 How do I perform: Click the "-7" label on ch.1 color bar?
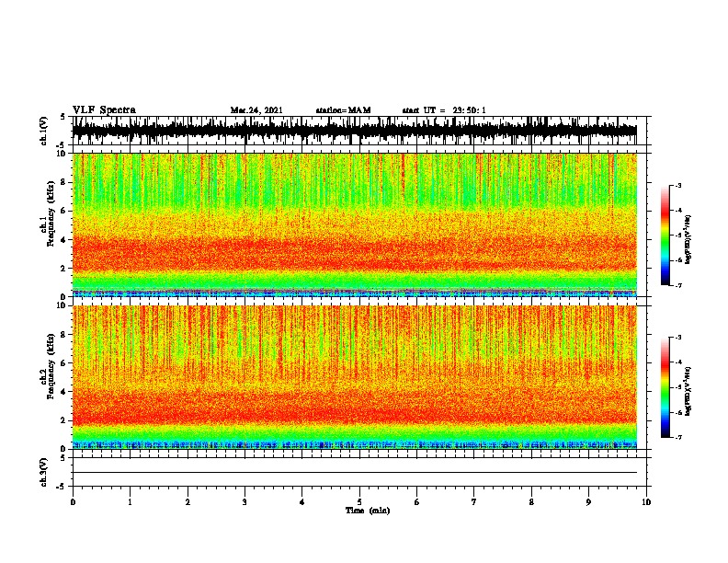pos(677,285)
